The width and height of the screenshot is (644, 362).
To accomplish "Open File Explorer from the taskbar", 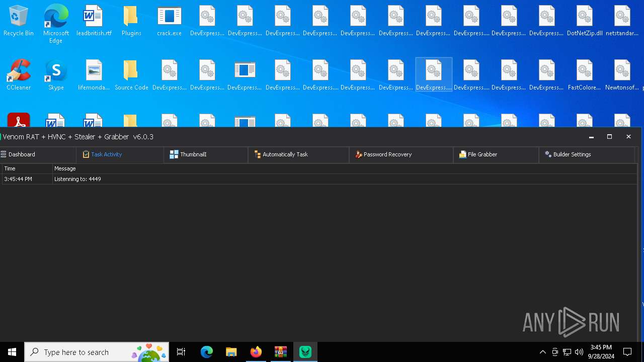I will coord(231,352).
